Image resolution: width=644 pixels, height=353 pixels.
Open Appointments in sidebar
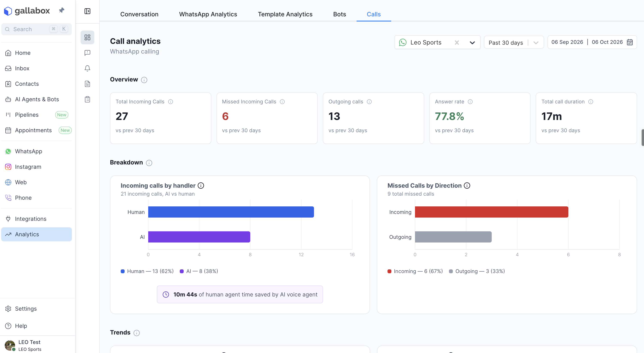coord(37,130)
